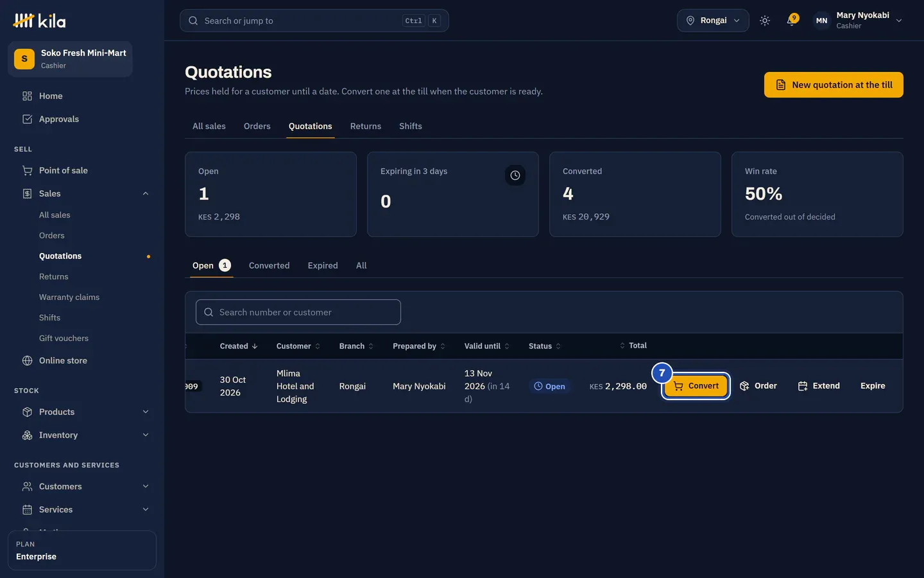Switch to the Shifts tab
924x578 pixels.
pos(411,126)
